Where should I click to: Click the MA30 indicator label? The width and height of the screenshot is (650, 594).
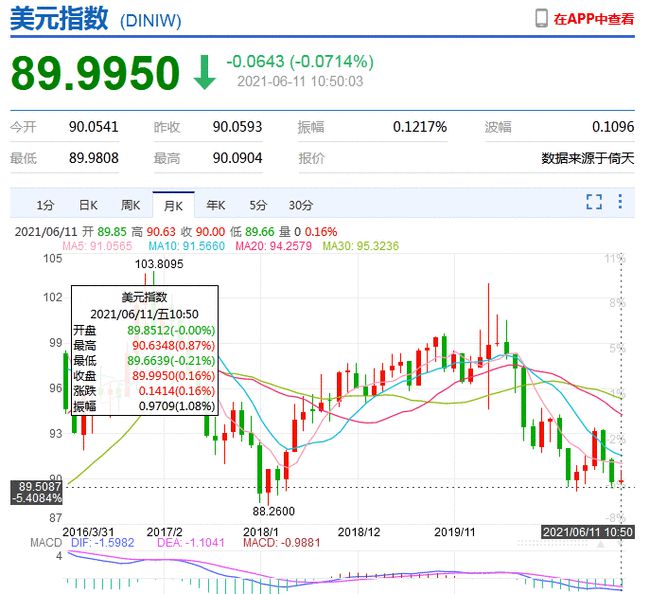pyautogui.click(x=363, y=245)
